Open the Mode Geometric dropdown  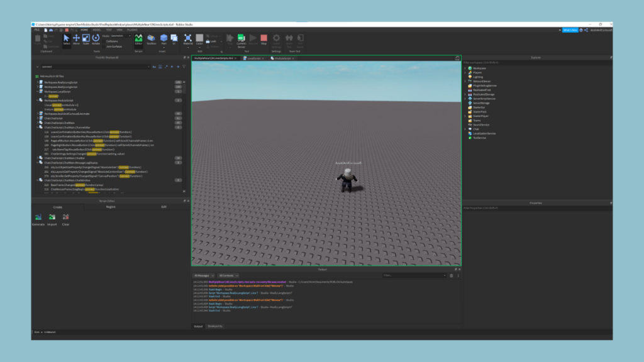120,36
